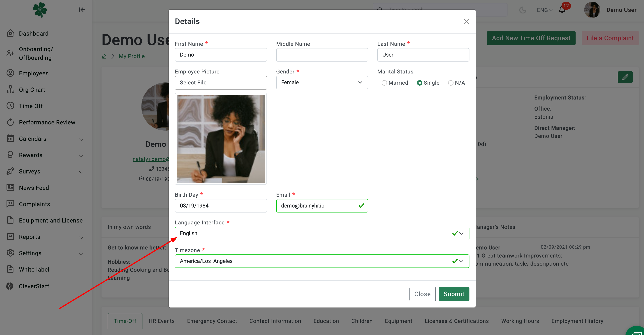Screen dimensions: 644x335
Task: Submit the Details form
Action: [x=454, y=294]
